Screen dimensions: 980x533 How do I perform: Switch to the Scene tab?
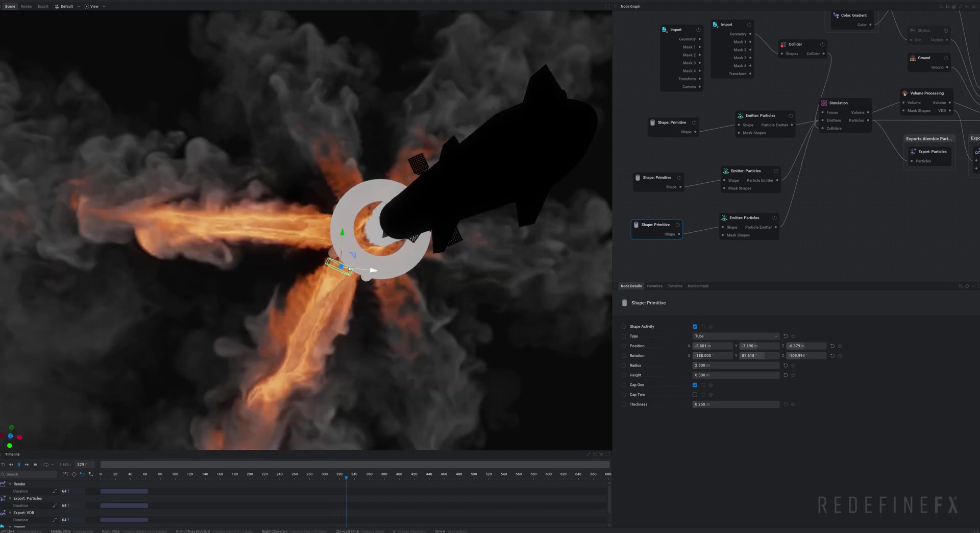coord(10,6)
